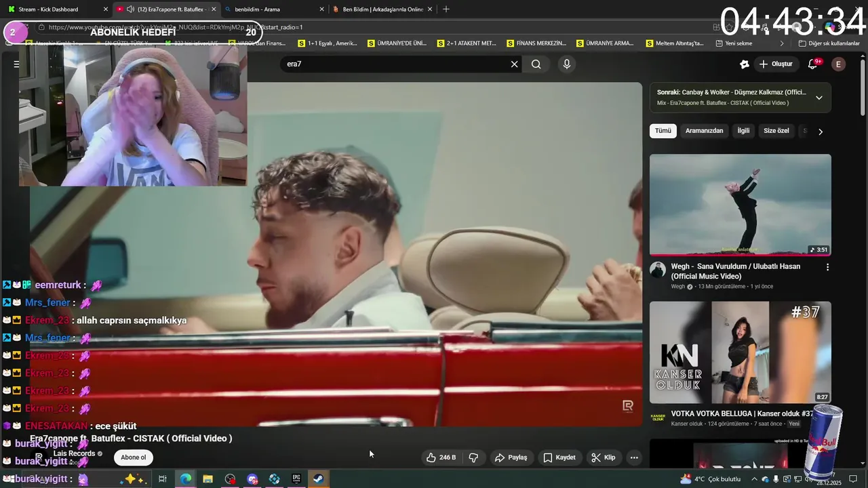Viewport: 868px width, 488px height.
Task: Click the page vertical scrollbar
Action: (x=863, y=88)
